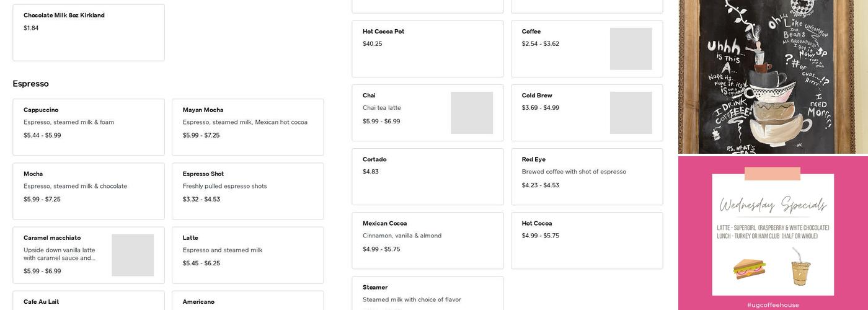The image size is (868, 310).
Task: Click Chocolate Milk 8oz Kirkland item
Action: 89,32
